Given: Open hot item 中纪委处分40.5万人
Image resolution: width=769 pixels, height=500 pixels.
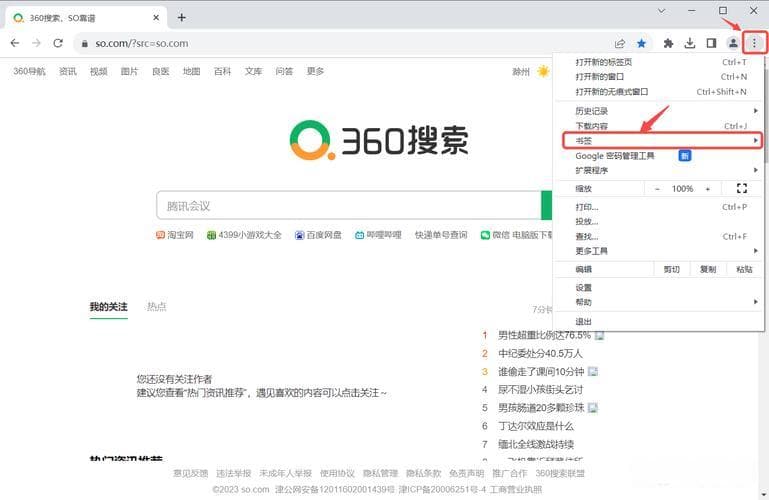Looking at the screenshot, I should click(x=540, y=353).
